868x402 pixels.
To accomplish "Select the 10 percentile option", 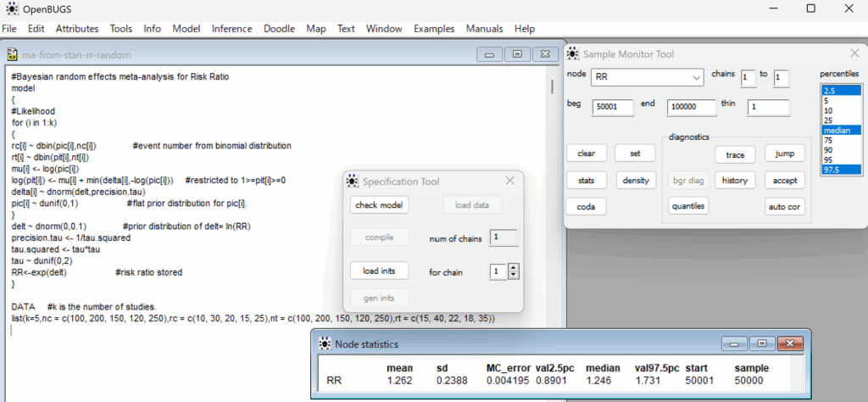I will click(841, 110).
